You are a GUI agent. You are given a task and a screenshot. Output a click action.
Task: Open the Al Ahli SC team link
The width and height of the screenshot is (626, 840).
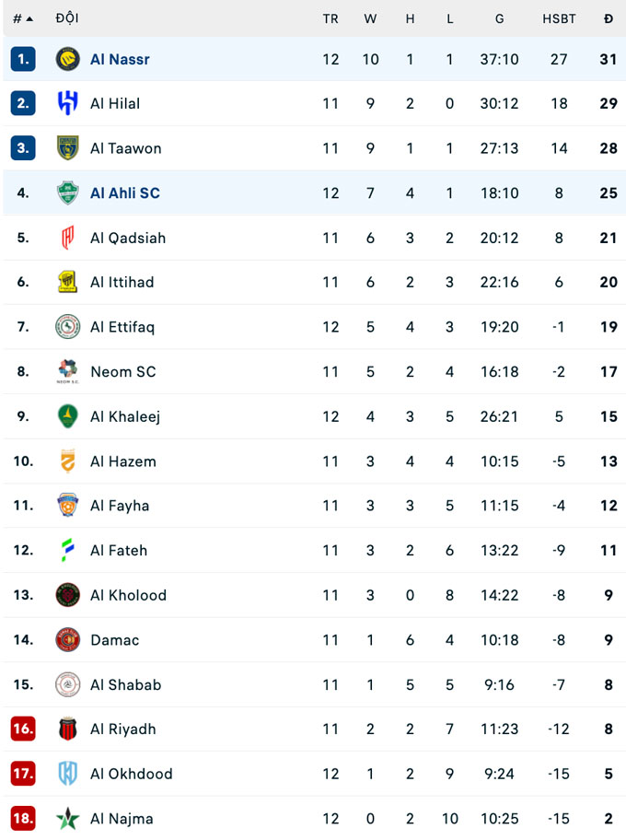coord(125,192)
